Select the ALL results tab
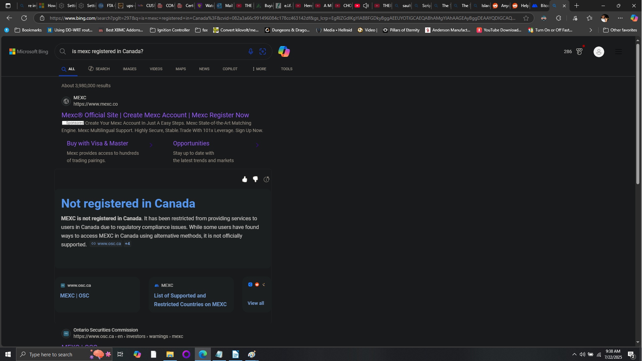Screen dimensions: 644x361 tap(68, 69)
